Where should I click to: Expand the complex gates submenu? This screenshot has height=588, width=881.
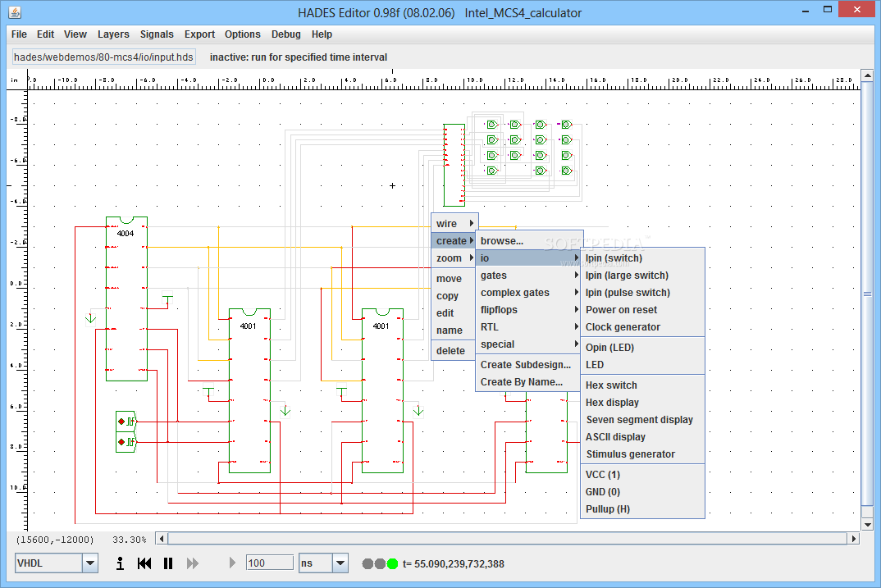pos(528,293)
